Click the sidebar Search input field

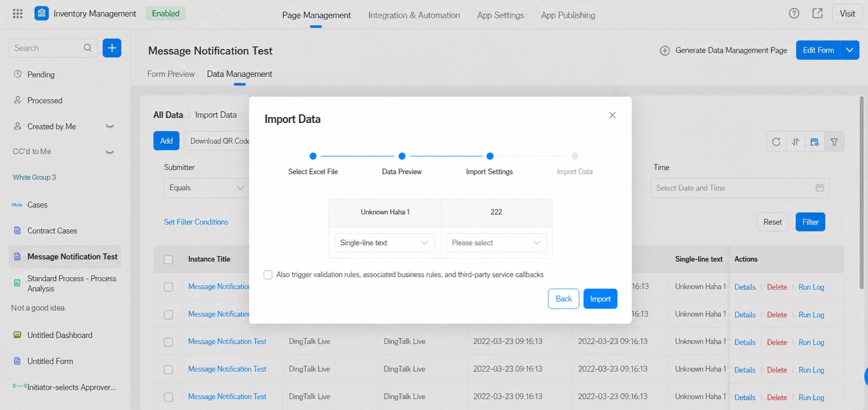tap(48, 48)
